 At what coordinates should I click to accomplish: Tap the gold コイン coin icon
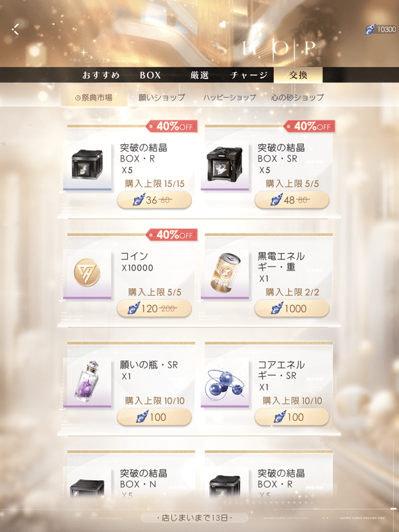pos(87,273)
